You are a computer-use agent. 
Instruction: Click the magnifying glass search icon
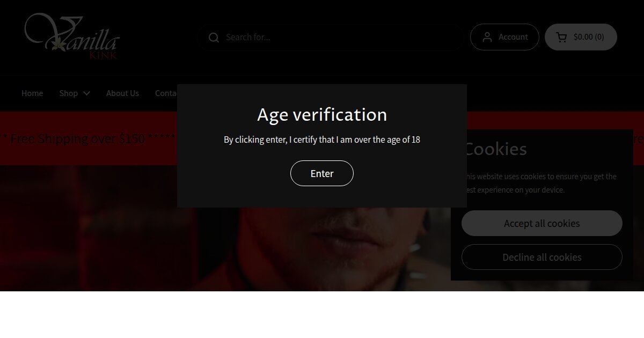click(x=214, y=38)
